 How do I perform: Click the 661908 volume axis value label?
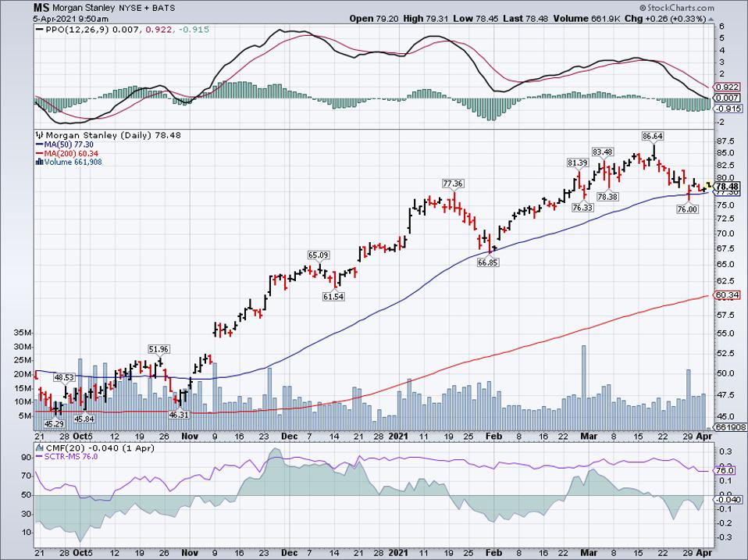(x=730, y=427)
